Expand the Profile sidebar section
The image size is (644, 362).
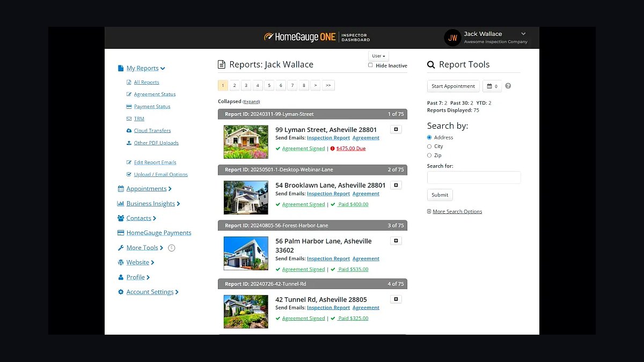[x=148, y=277]
